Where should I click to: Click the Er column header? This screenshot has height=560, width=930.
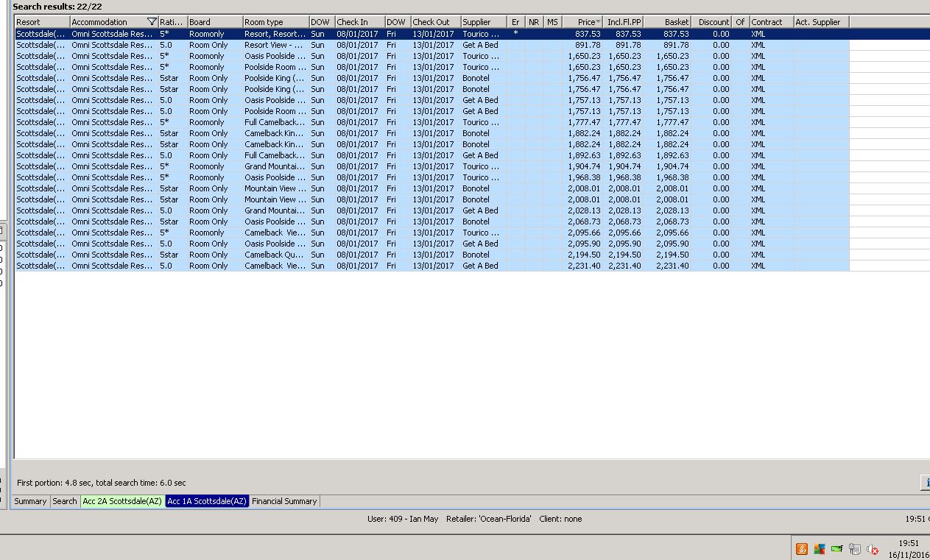516,22
